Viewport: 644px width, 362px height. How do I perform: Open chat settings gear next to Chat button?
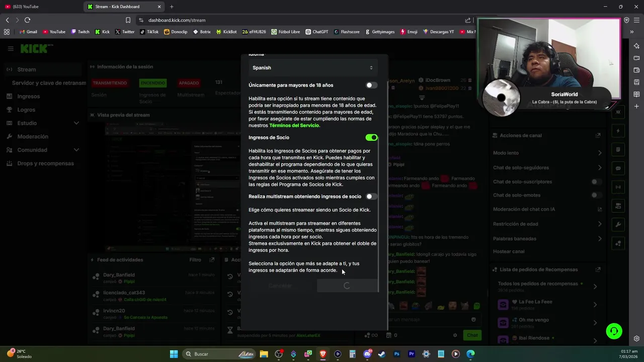[455, 335]
